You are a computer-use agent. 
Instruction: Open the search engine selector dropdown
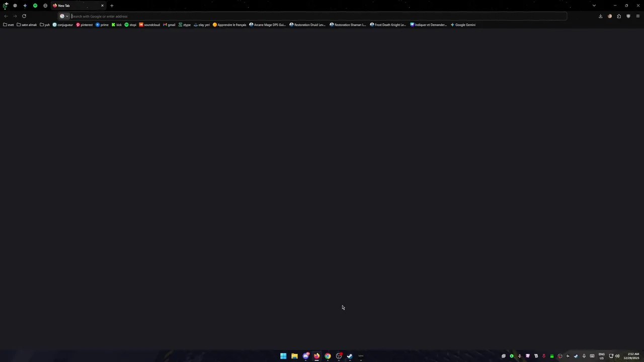pyautogui.click(x=64, y=16)
